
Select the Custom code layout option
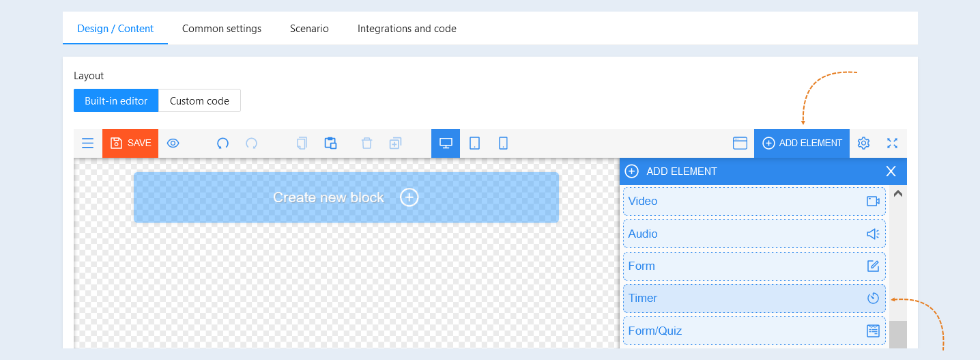click(199, 100)
